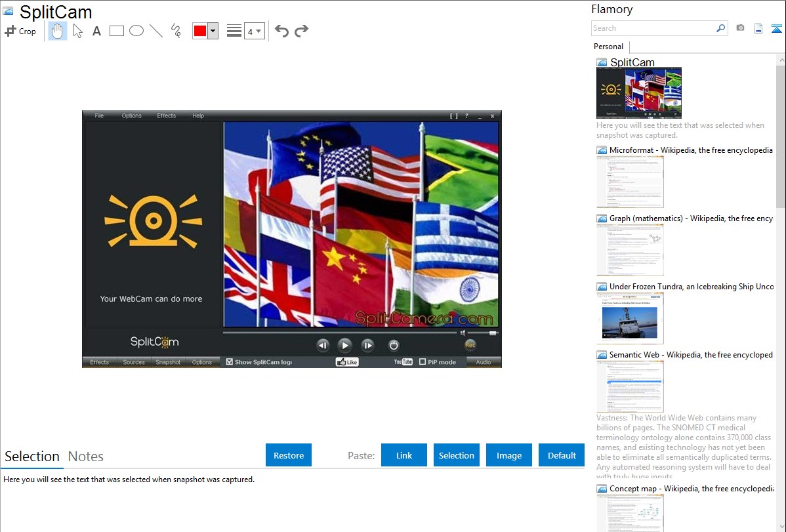Undo the last edit
This screenshot has height=532, width=786.
point(281,31)
